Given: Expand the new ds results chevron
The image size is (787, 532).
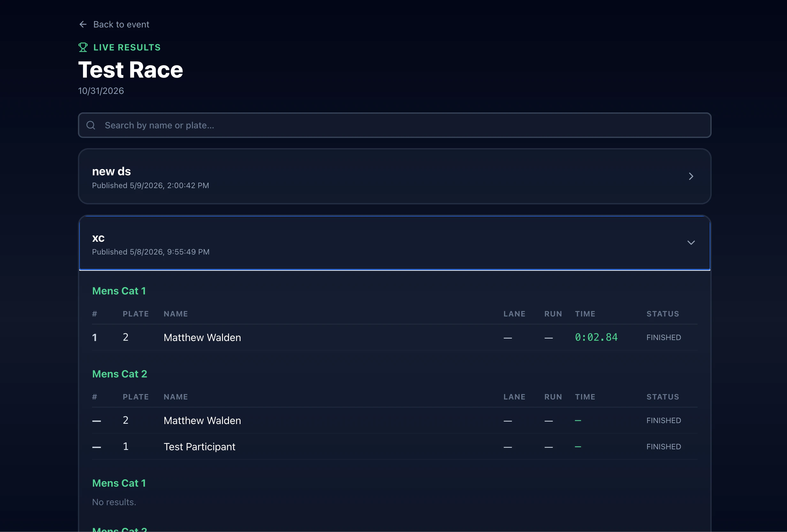Looking at the screenshot, I should pos(691,177).
